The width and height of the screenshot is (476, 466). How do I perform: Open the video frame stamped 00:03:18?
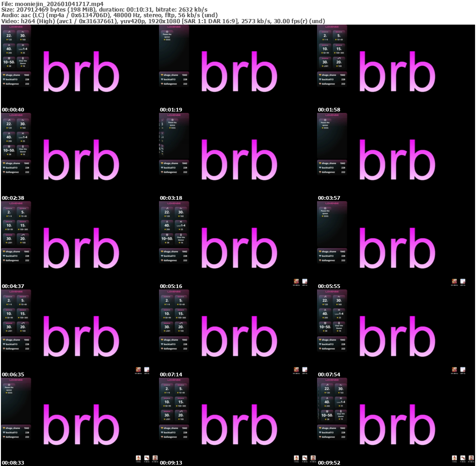pyautogui.click(x=238, y=157)
